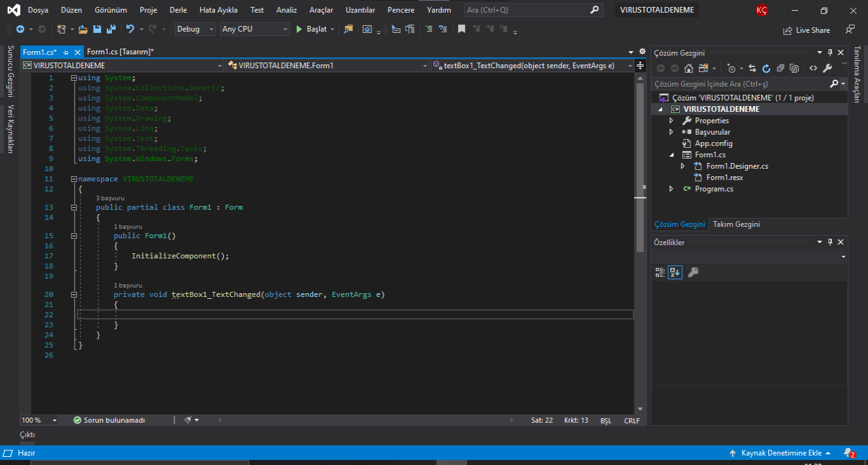Toggle auto-hide pin on Çözüm Gezgini panel
Viewport: 868px width, 465px height.
(830, 52)
